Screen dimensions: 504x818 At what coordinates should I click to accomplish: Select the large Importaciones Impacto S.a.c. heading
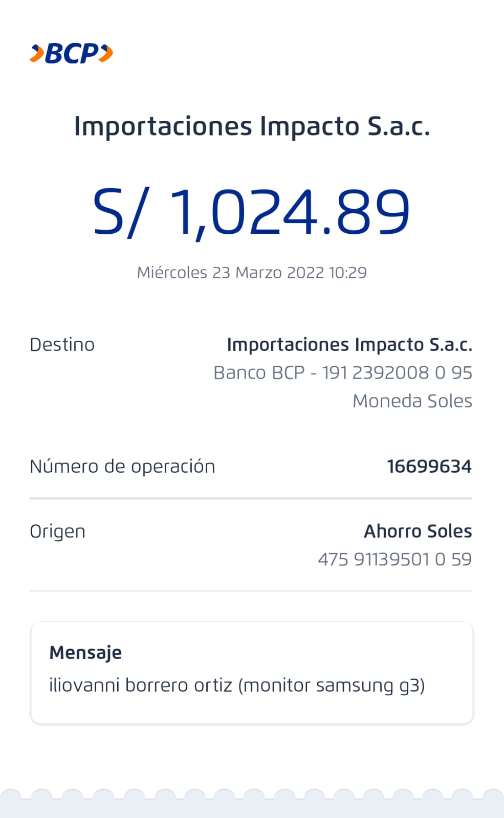click(x=252, y=126)
